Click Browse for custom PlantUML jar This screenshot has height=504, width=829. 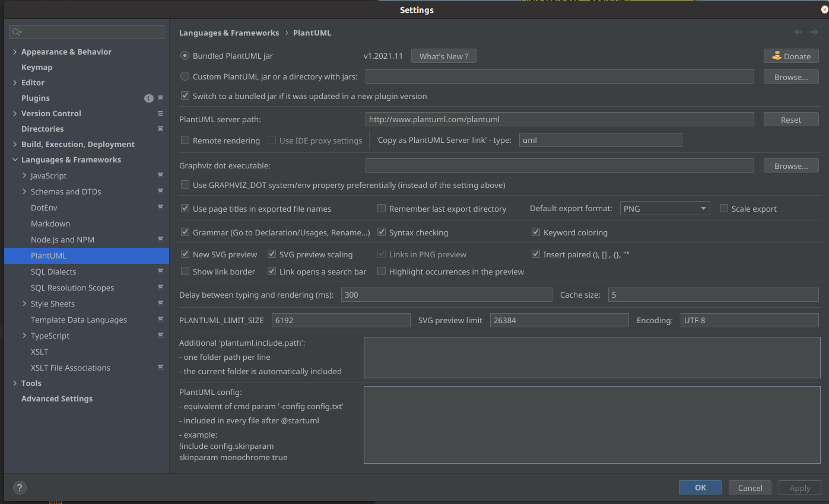click(791, 77)
